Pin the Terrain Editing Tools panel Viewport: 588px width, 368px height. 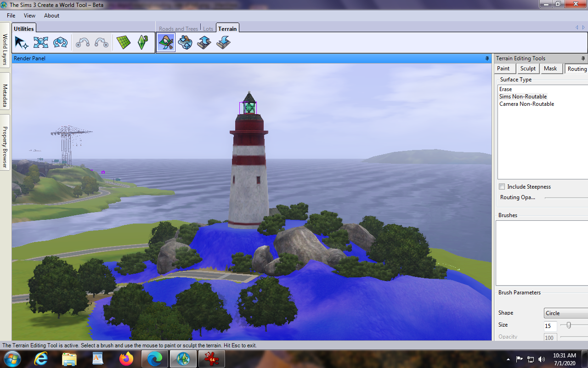click(583, 58)
